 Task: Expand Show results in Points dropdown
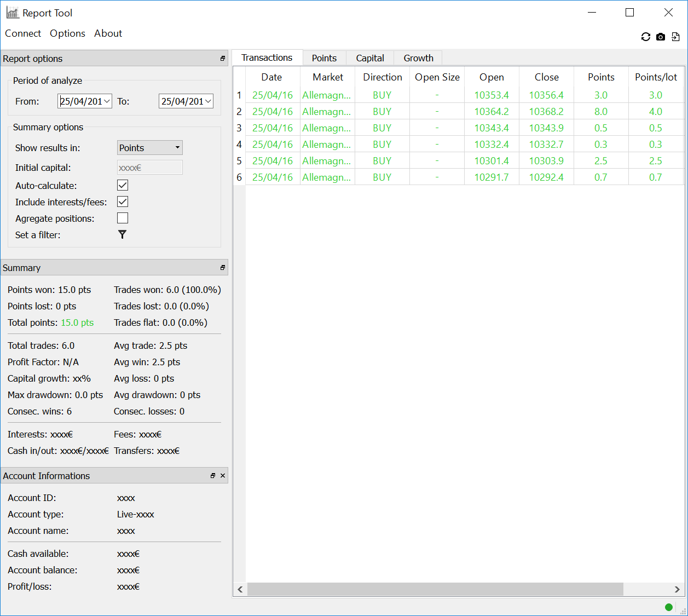point(150,148)
